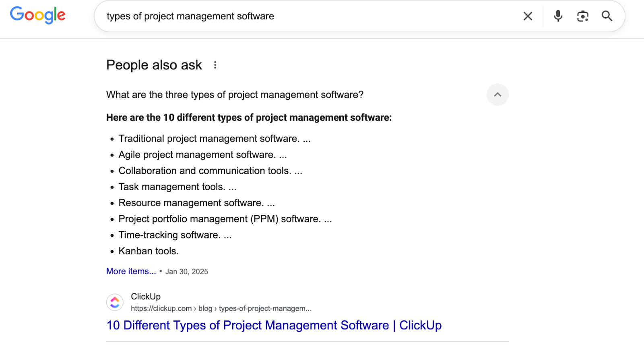This screenshot has width=644, height=345.
Task: Select Time-tracking software item
Action: pos(175,235)
